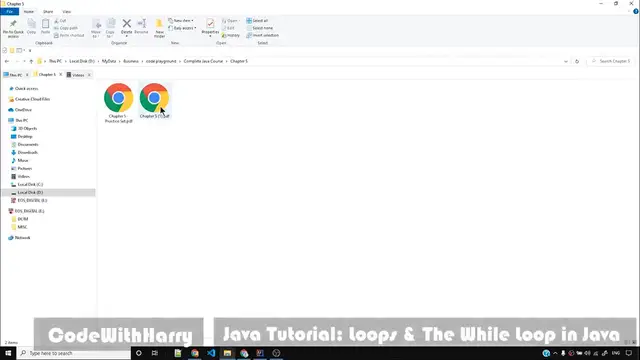Open 3D Objects in sidebar
Image resolution: width=640 pixels, height=360 pixels.
27,129
